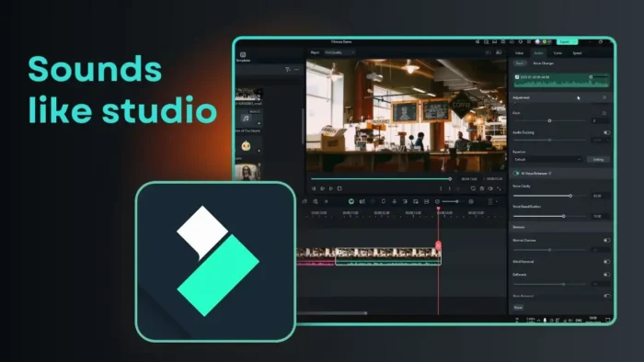Screen dimensions: 644x362
Task: Open the Equalizer Setting button
Action: click(598, 159)
